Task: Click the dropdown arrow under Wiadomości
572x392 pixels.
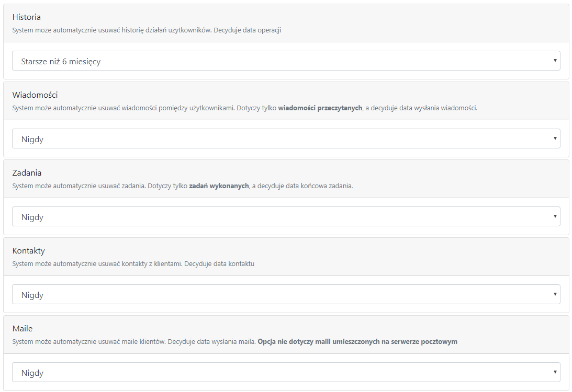Action: [555, 139]
